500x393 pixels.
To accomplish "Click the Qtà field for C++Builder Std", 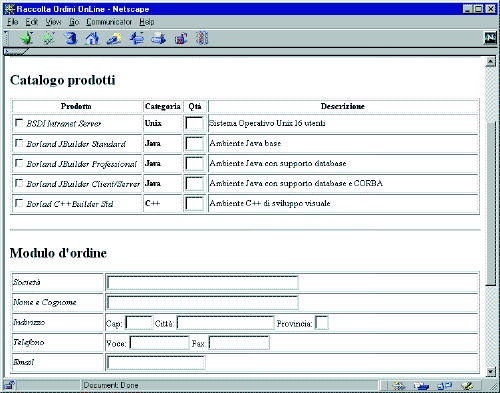I will [194, 203].
